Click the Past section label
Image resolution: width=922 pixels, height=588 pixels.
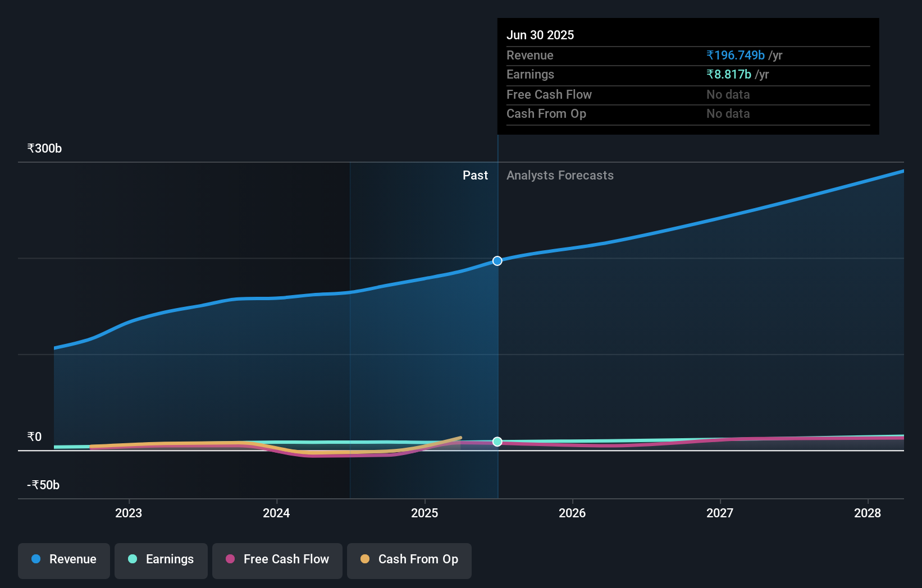(x=475, y=175)
